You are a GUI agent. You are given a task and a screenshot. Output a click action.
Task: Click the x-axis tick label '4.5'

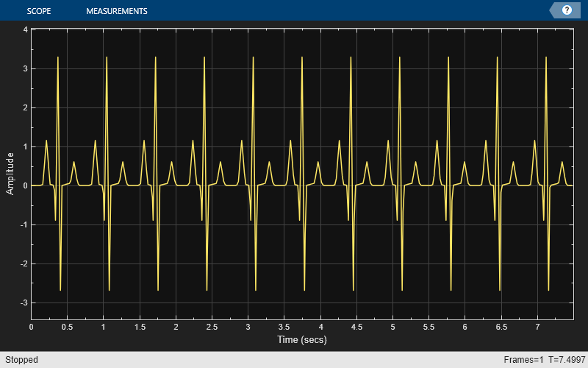coord(356,327)
